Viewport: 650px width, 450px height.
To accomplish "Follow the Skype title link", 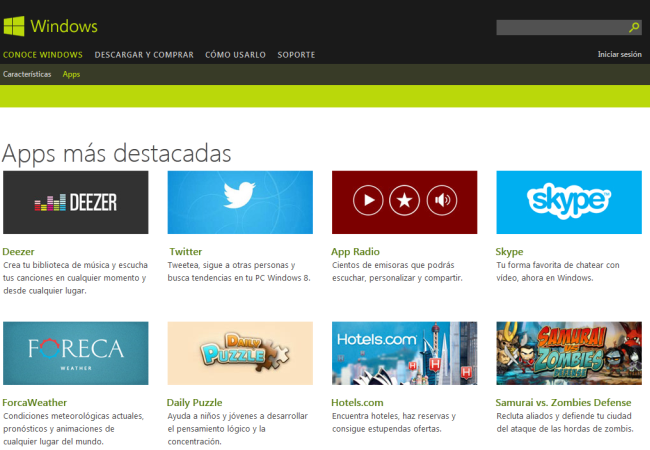I will click(x=509, y=252).
